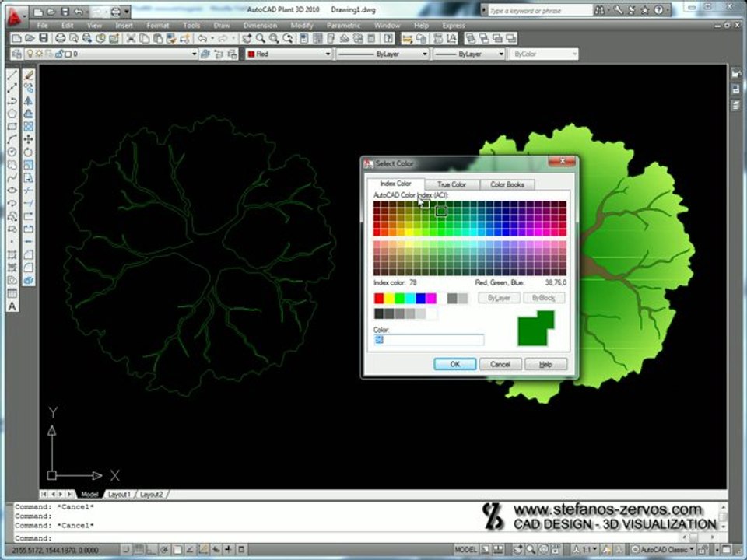This screenshot has height=560, width=747.
Task: Click OK in Select Color dialog
Action: pos(455,364)
